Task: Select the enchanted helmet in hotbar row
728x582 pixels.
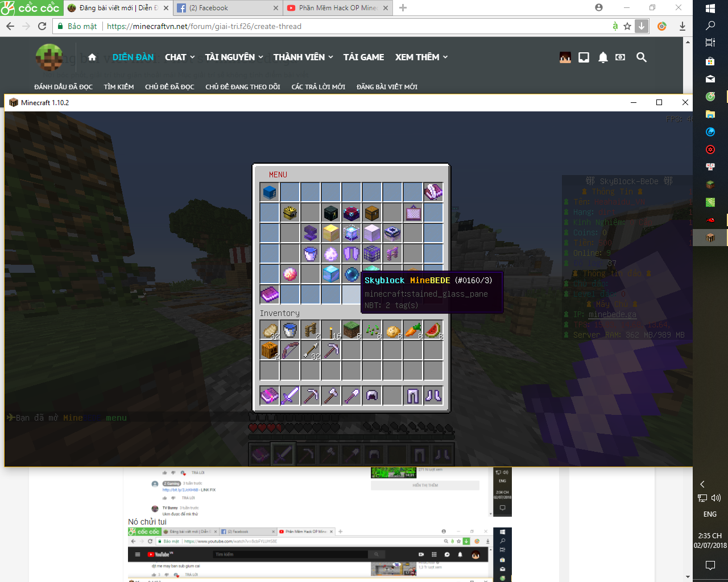Action: click(x=372, y=396)
